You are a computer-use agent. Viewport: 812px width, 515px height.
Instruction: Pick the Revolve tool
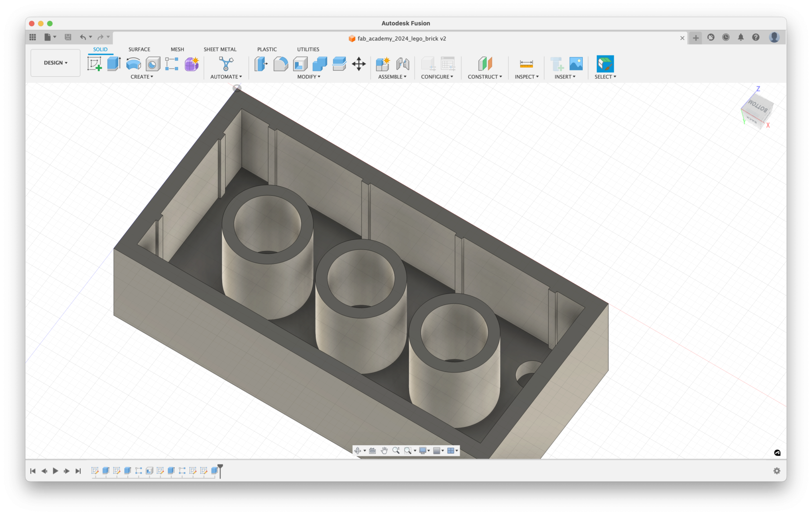click(134, 64)
